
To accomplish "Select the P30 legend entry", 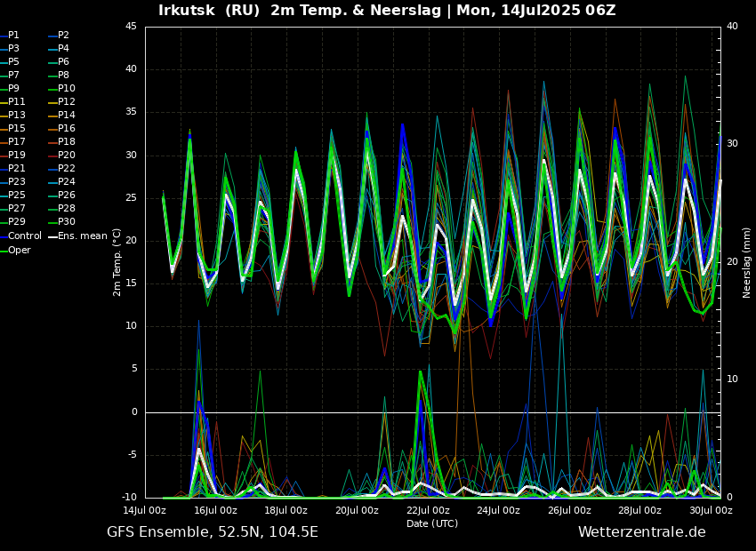I will tap(67, 222).
